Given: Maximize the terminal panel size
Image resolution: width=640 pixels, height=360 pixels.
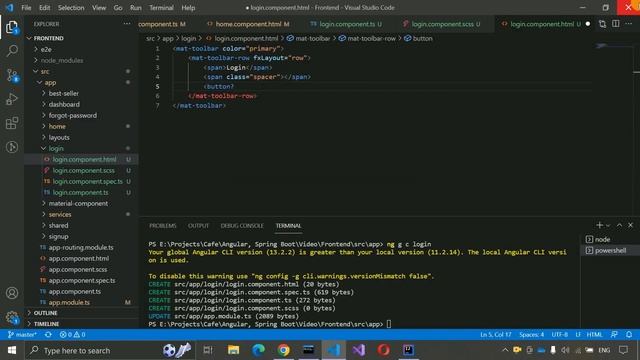Looking at the screenshot, I should pos(619,225).
